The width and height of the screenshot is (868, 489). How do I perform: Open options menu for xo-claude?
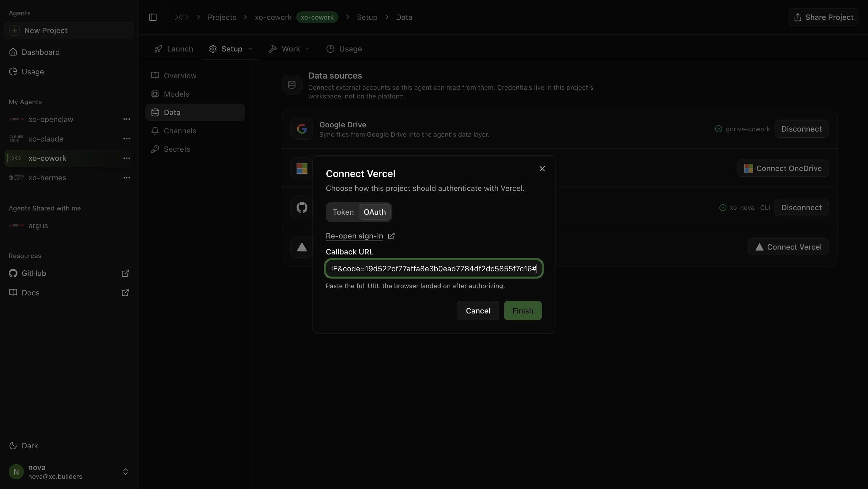point(126,139)
